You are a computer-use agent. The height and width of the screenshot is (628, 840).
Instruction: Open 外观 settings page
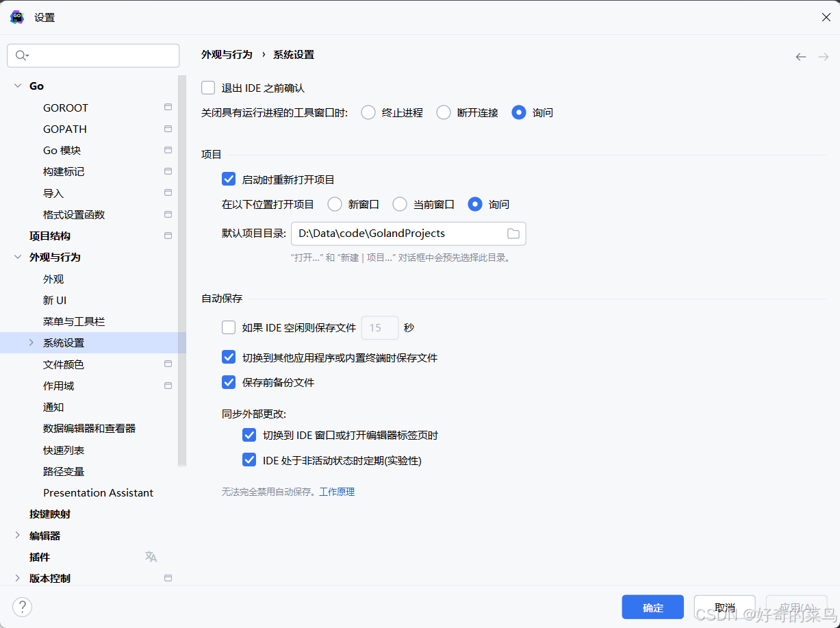point(53,279)
